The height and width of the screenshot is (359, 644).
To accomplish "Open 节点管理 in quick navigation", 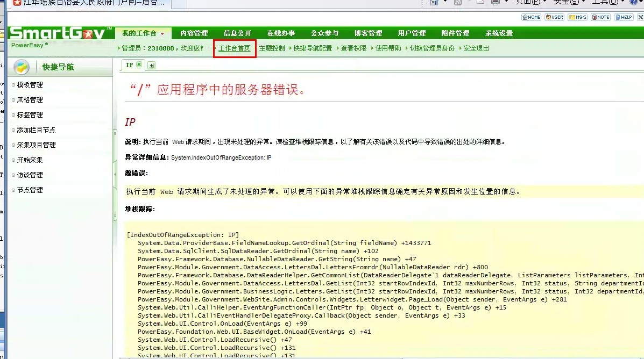I will 30,190.
